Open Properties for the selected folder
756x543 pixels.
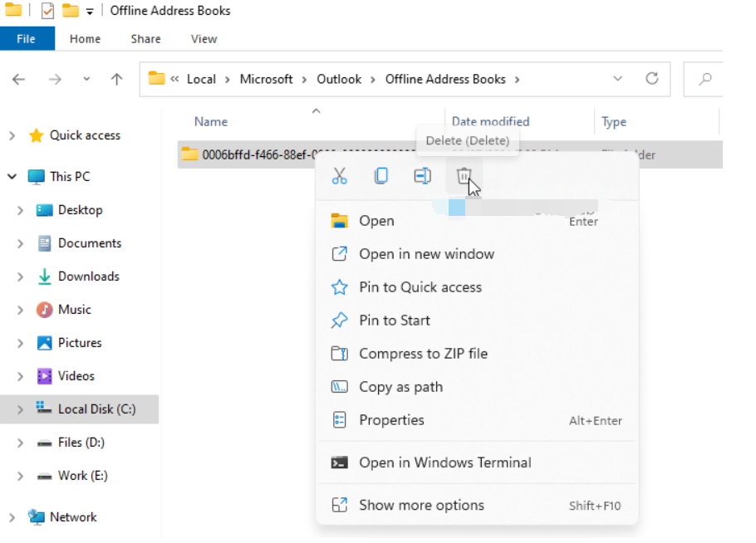[x=391, y=420]
